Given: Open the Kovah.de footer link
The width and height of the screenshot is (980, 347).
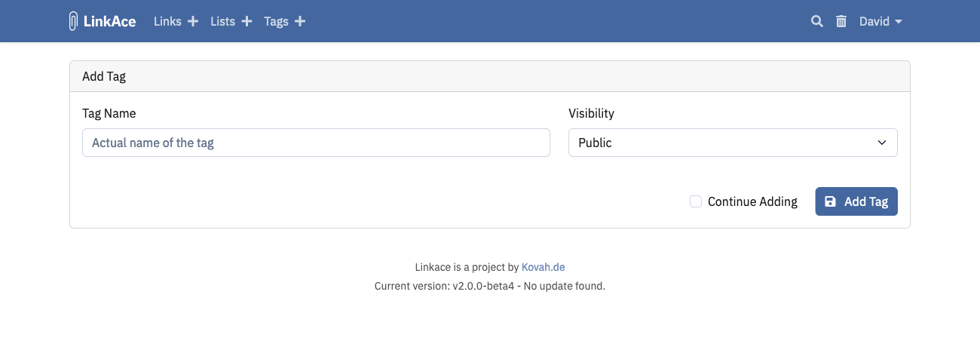Looking at the screenshot, I should click(543, 267).
